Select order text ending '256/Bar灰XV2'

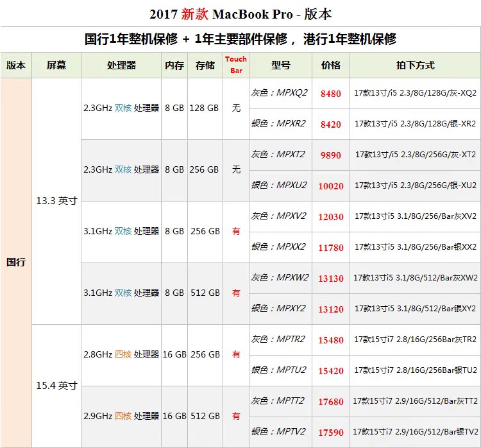(416, 216)
